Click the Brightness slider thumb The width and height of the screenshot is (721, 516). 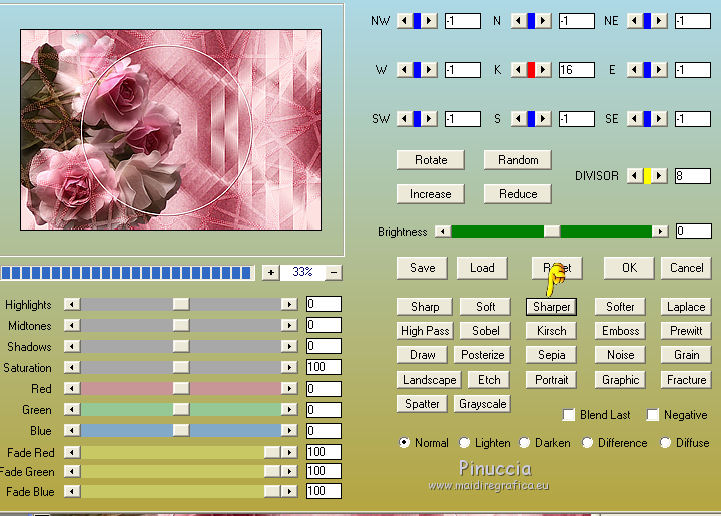(552, 231)
